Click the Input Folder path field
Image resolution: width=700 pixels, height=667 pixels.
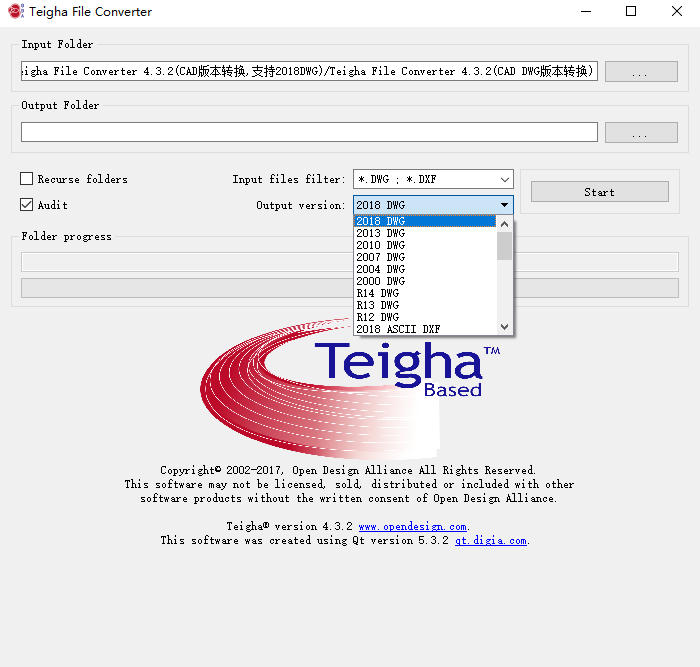pos(309,71)
